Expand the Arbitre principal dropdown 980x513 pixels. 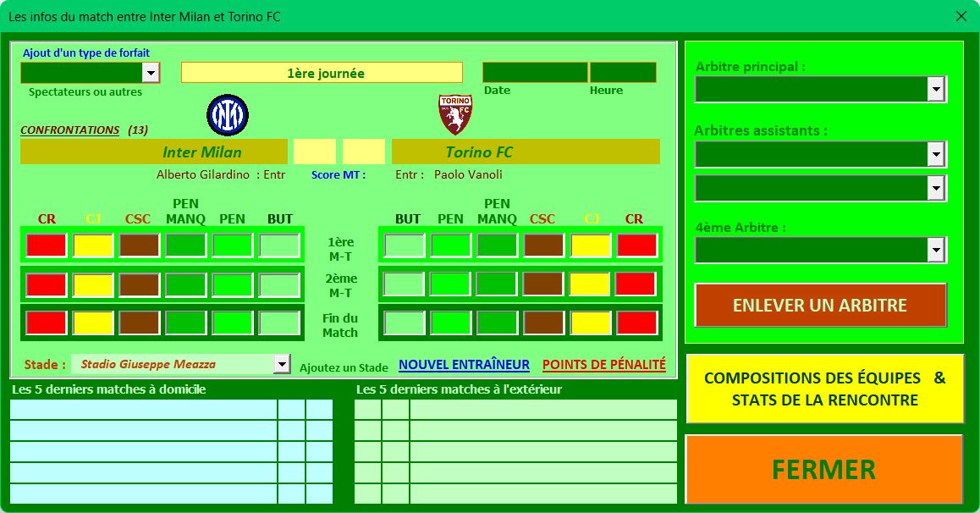[935, 89]
